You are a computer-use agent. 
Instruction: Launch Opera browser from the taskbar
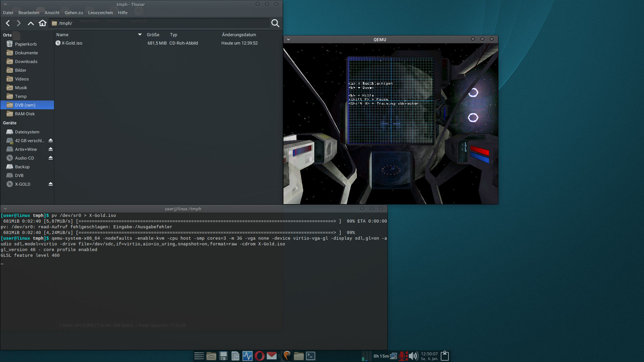coord(259,356)
